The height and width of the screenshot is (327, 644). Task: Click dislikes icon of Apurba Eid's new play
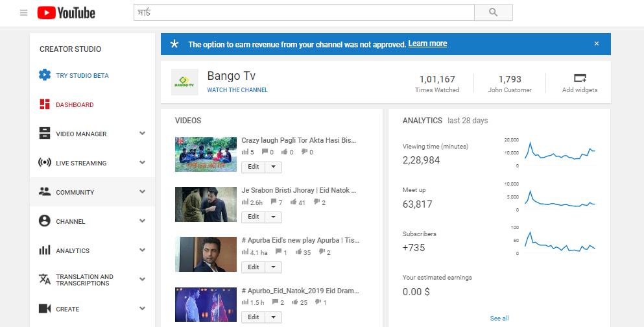322,251
